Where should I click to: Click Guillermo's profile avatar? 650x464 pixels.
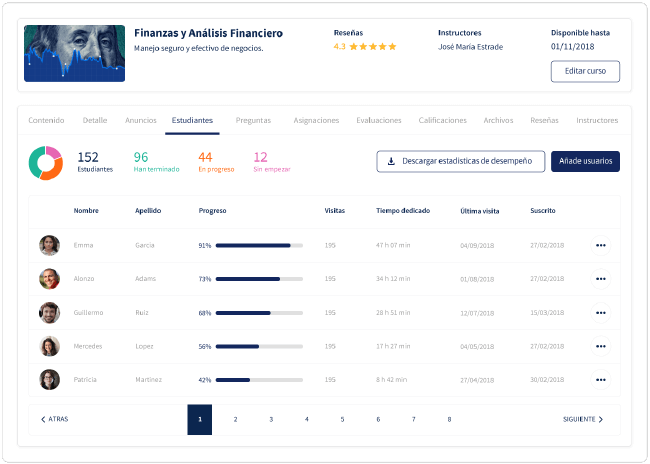point(49,313)
